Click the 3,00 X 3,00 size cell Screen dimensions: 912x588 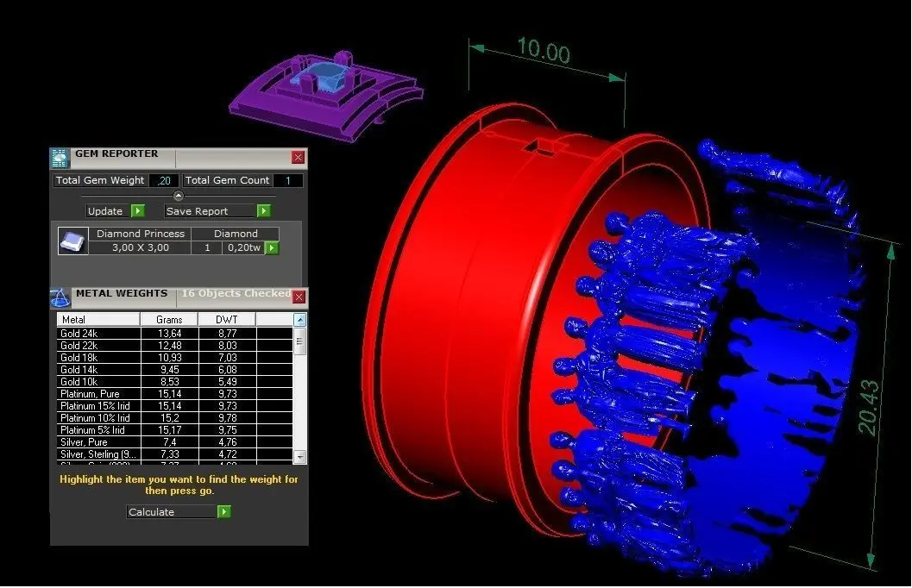140,247
